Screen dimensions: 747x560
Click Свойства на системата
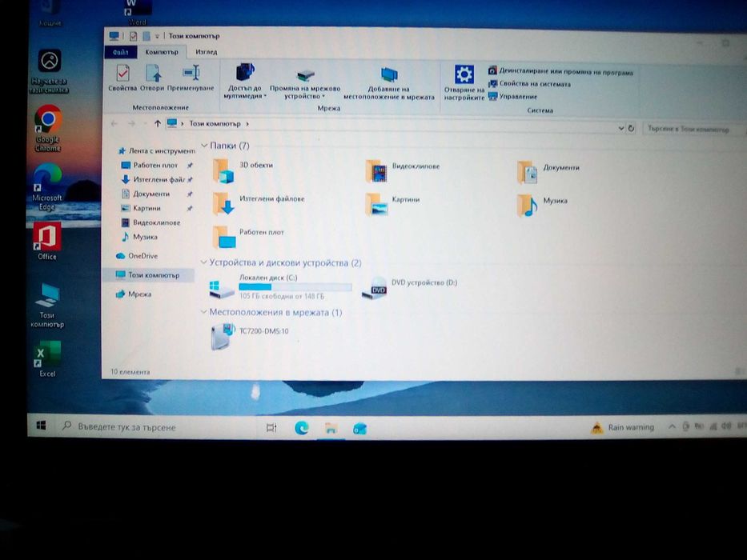pyautogui.click(x=529, y=84)
